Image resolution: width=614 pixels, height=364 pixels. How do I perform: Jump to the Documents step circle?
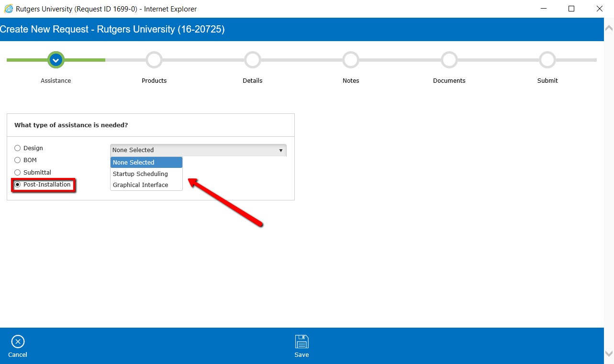click(x=449, y=60)
